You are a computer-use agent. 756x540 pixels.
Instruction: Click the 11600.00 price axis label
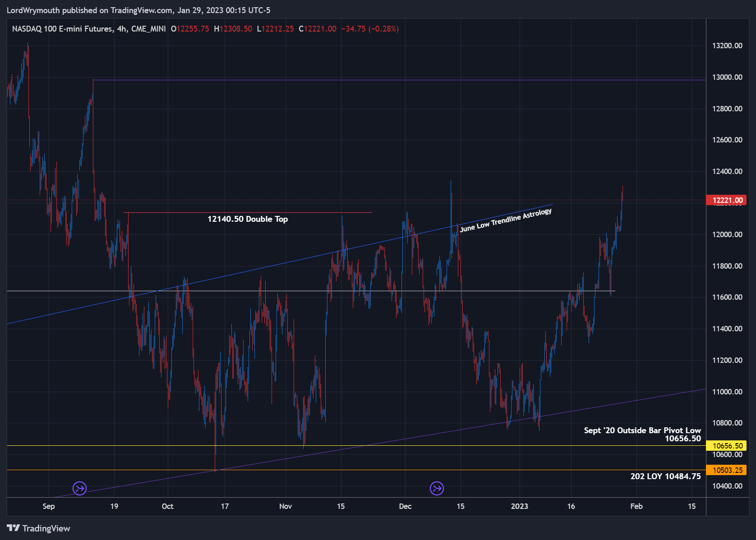tap(727, 297)
